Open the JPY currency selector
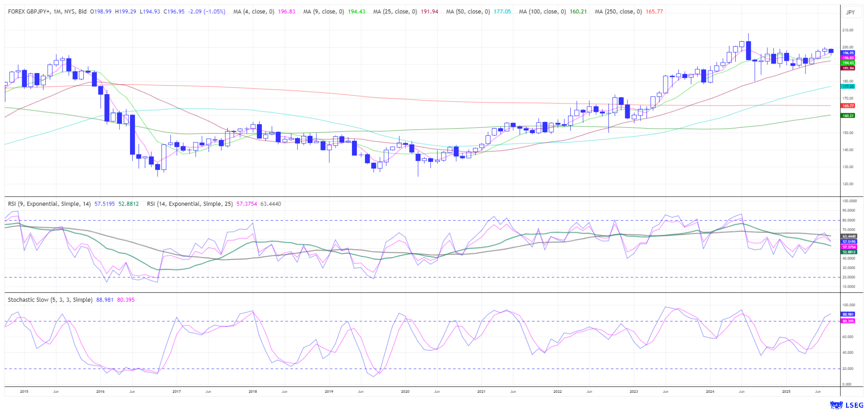This screenshot has width=868, height=410. point(850,12)
